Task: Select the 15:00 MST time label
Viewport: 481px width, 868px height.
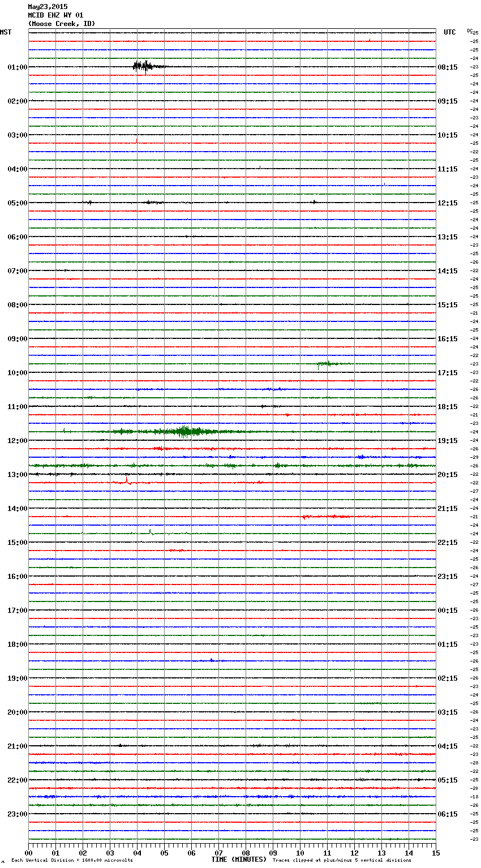Action: click(x=18, y=543)
